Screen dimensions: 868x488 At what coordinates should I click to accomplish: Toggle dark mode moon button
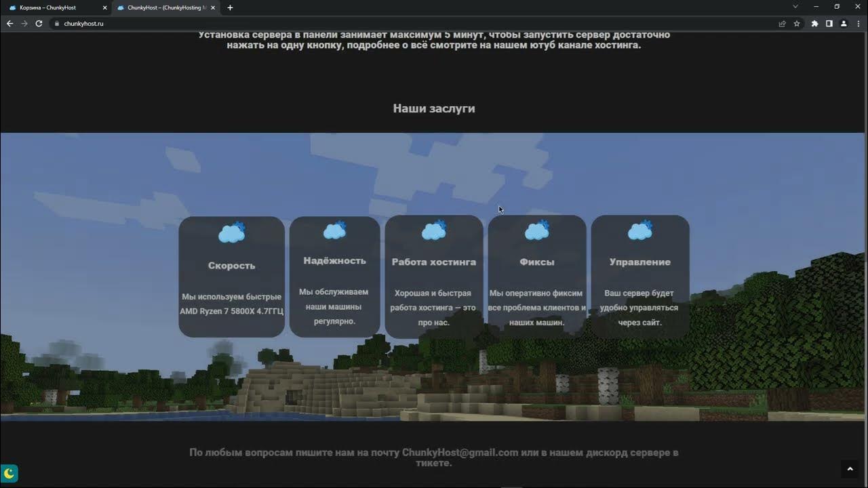[9, 473]
